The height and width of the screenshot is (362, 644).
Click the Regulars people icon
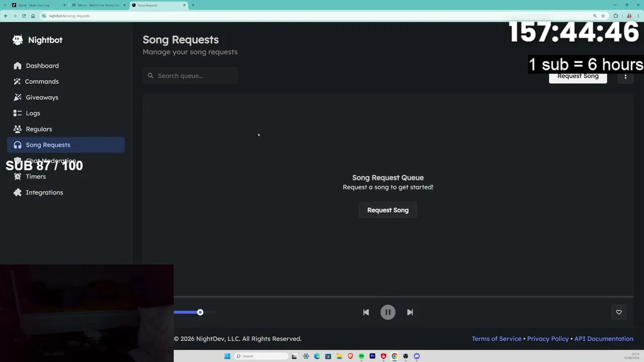pos(18,129)
